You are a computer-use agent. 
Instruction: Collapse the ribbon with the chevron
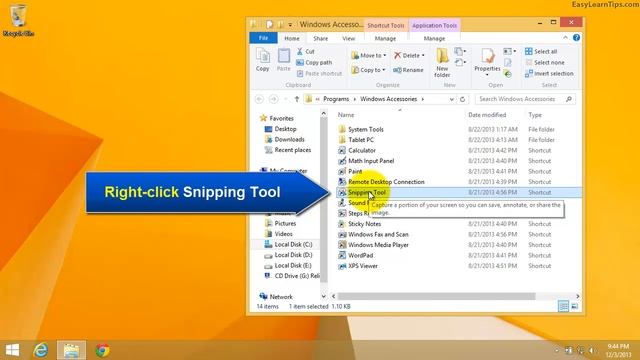pyautogui.click(x=565, y=38)
